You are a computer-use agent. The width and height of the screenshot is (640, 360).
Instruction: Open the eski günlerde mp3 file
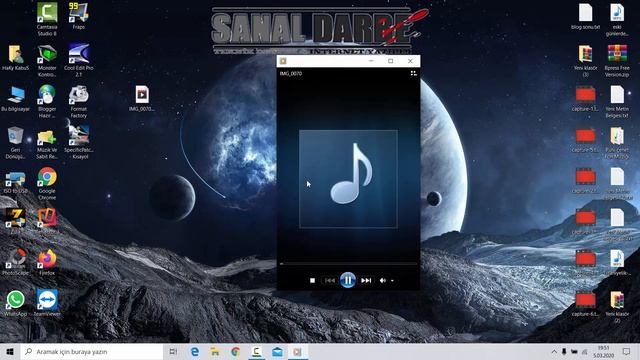[x=617, y=20]
